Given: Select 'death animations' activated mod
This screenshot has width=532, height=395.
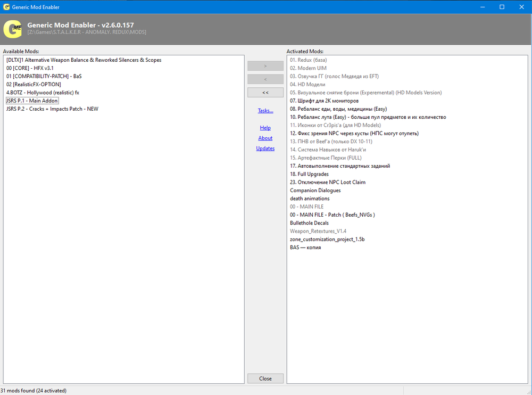Looking at the screenshot, I should (x=310, y=199).
